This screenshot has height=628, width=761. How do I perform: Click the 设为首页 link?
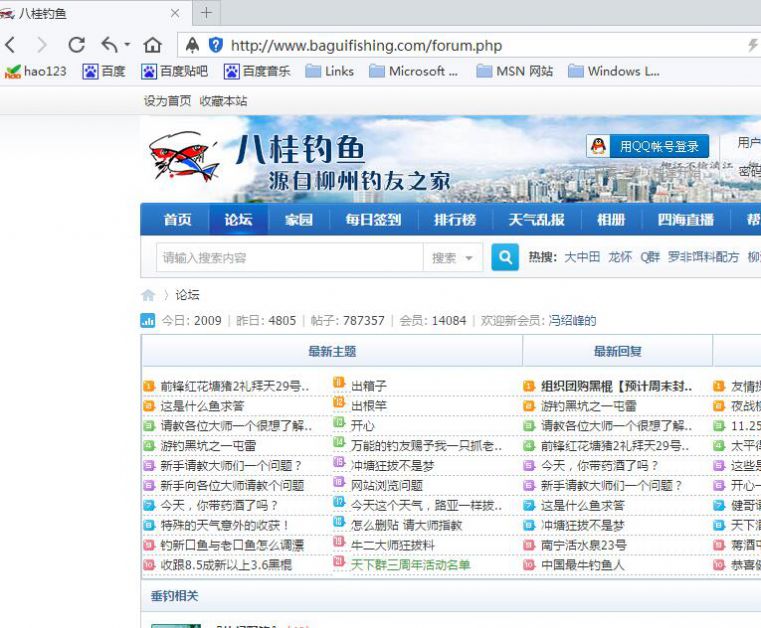(167, 101)
